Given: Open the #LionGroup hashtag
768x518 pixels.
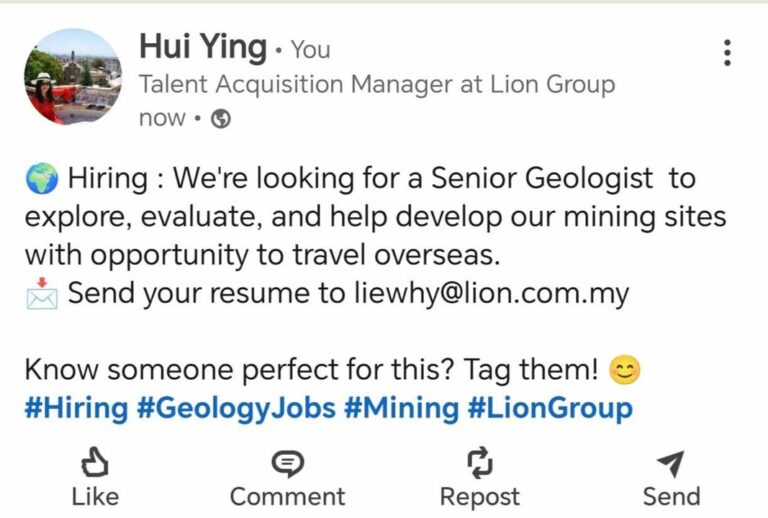Looking at the screenshot, I should click(550, 409).
